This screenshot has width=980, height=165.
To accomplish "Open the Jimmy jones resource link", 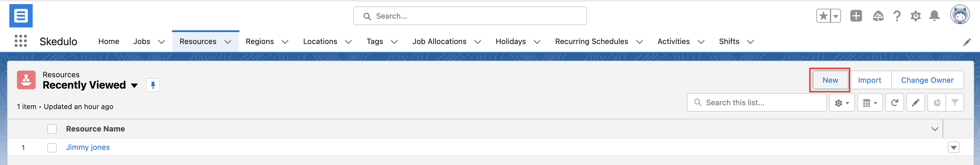I will click(x=88, y=148).
